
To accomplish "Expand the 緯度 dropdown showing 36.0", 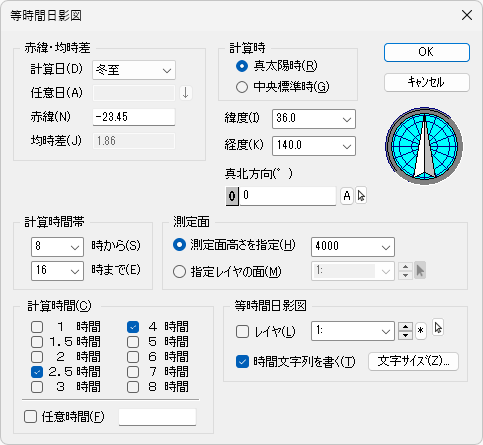I will point(314,119).
